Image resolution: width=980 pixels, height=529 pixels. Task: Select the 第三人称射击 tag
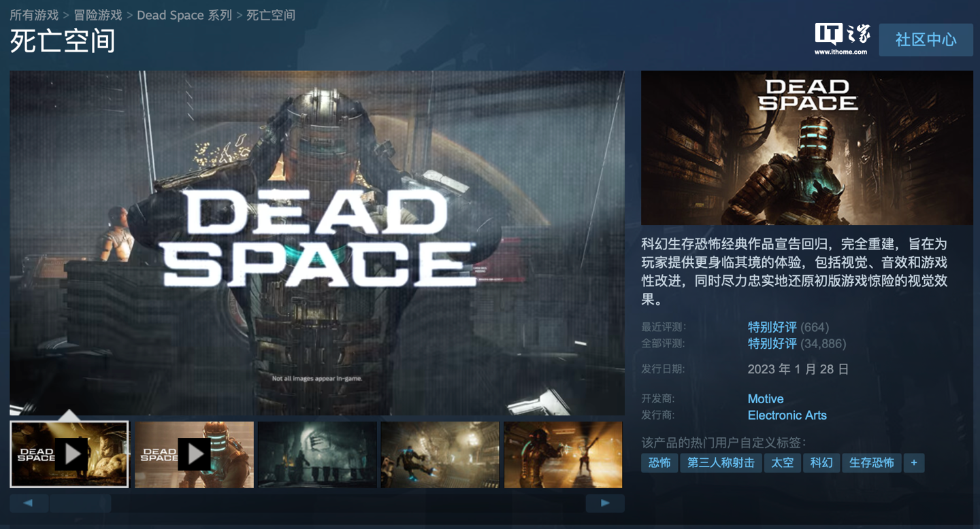pyautogui.click(x=721, y=463)
